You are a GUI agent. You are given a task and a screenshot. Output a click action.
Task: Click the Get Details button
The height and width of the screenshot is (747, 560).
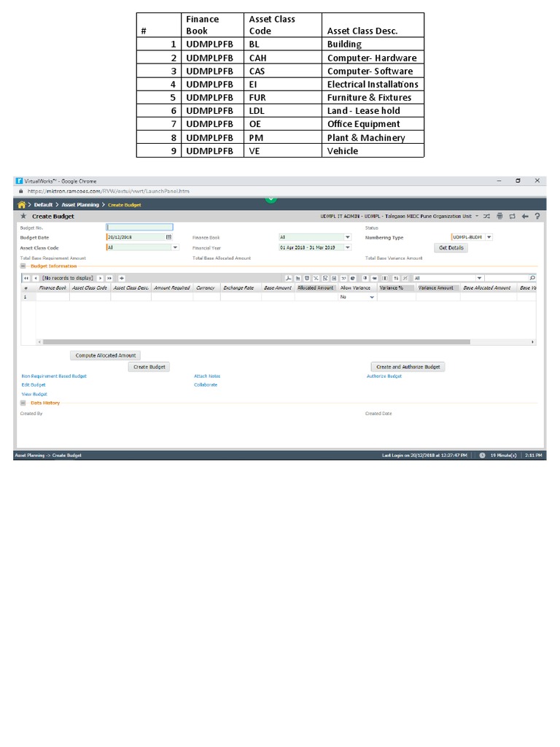click(451, 248)
